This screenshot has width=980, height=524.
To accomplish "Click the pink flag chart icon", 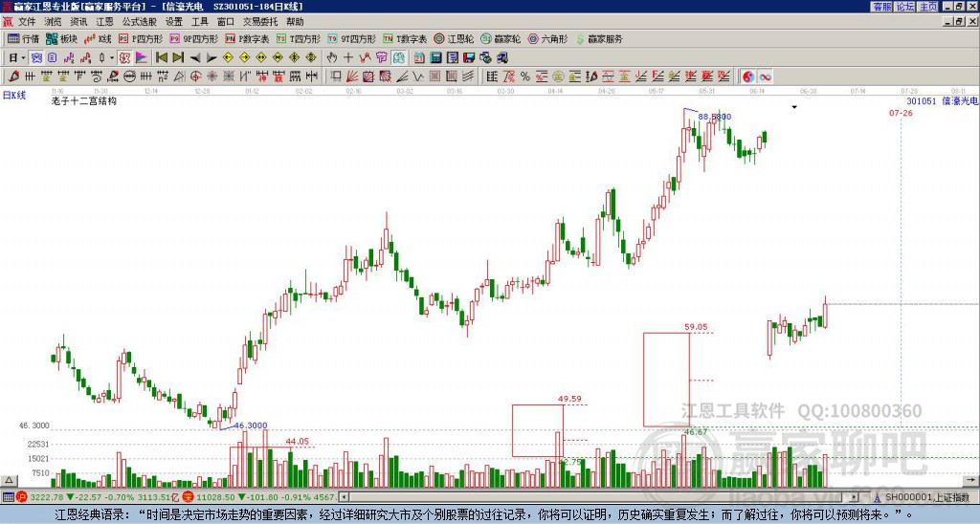I will [x=142, y=57].
